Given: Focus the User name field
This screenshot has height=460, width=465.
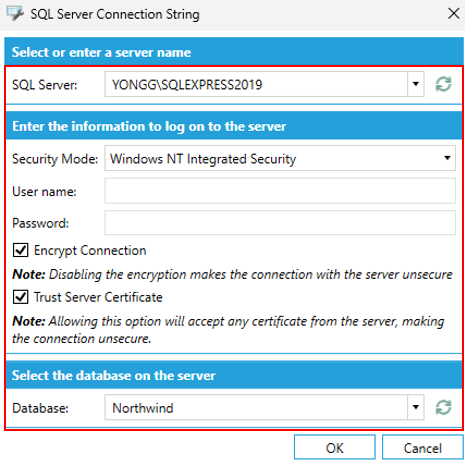Looking at the screenshot, I should tap(280, 191).
